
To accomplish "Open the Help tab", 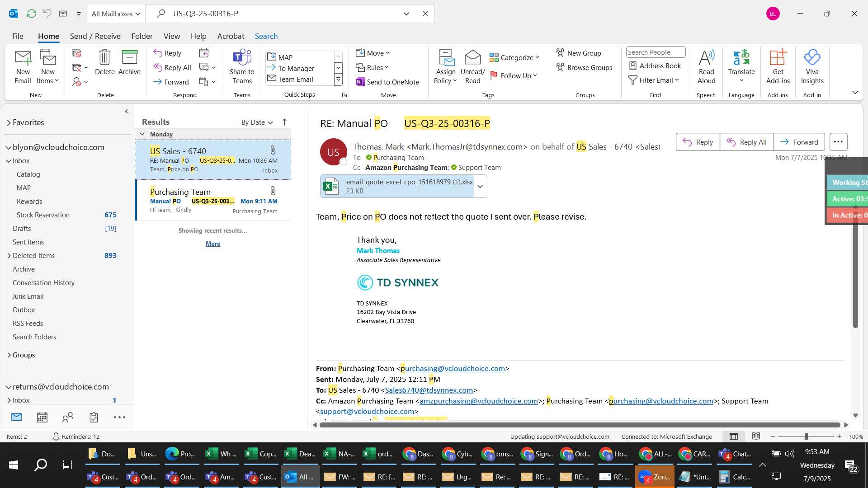I will [x=198, y=36].
